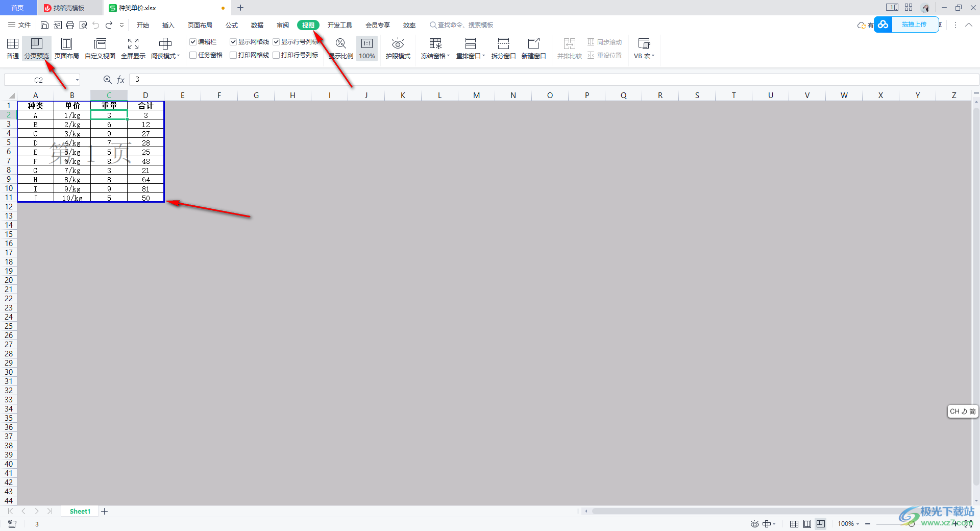Select status bar Page Break Preview icon
The image size is (980, 531).
[x=820, y=524]
